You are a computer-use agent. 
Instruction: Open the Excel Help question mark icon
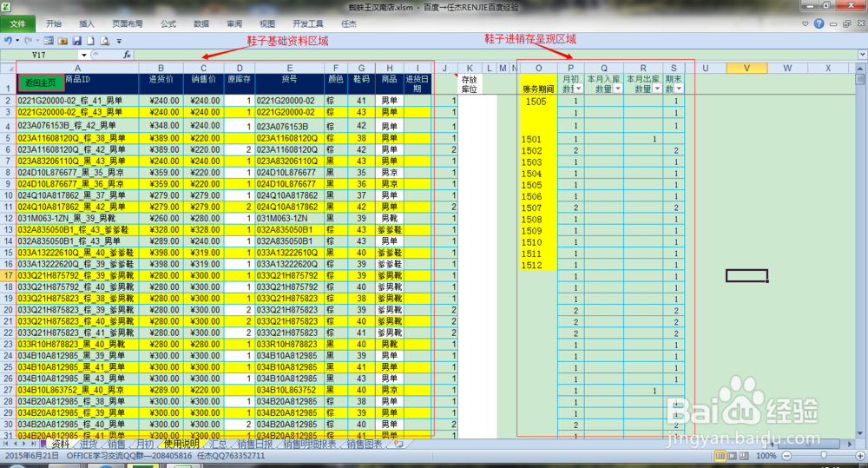pyautogui.click(x=819, y=23)
